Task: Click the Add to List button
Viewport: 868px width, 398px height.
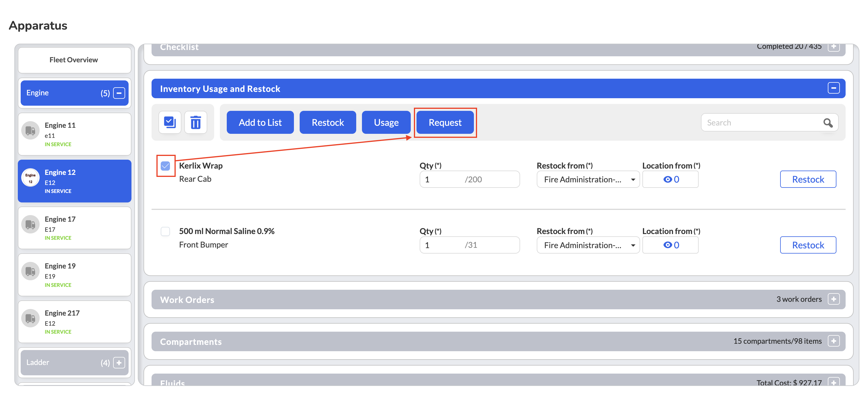Action: click(260, 122)
